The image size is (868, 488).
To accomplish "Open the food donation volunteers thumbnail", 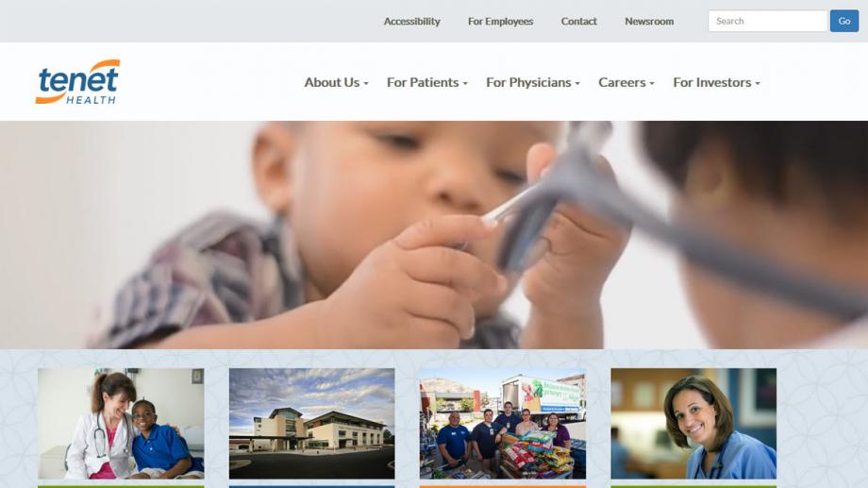I will point(503,424).
